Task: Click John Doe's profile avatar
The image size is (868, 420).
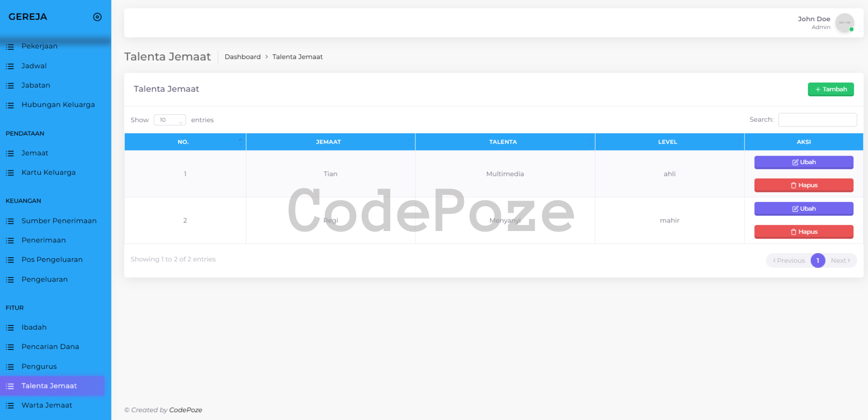Action: click(844, 23)
